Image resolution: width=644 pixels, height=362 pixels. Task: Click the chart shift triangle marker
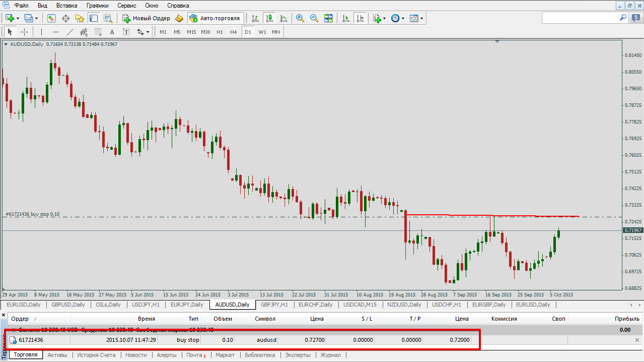pyautogui.click(x=497, y=42)
